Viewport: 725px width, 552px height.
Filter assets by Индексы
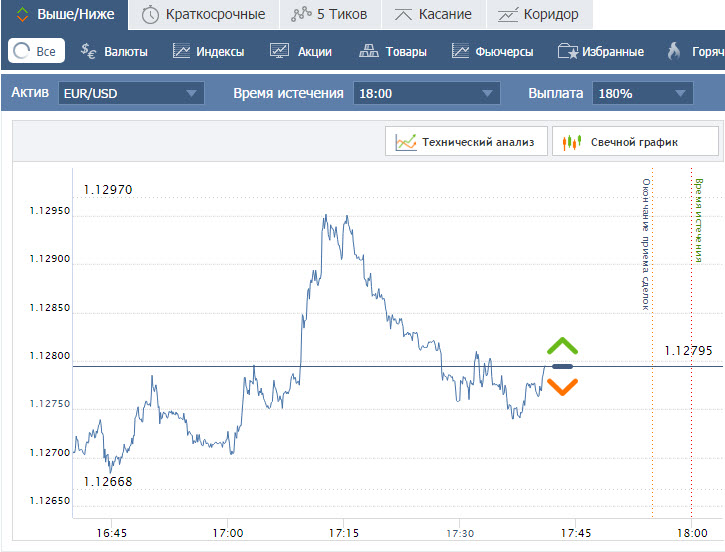pyautogui.click(x=208, y=51)
